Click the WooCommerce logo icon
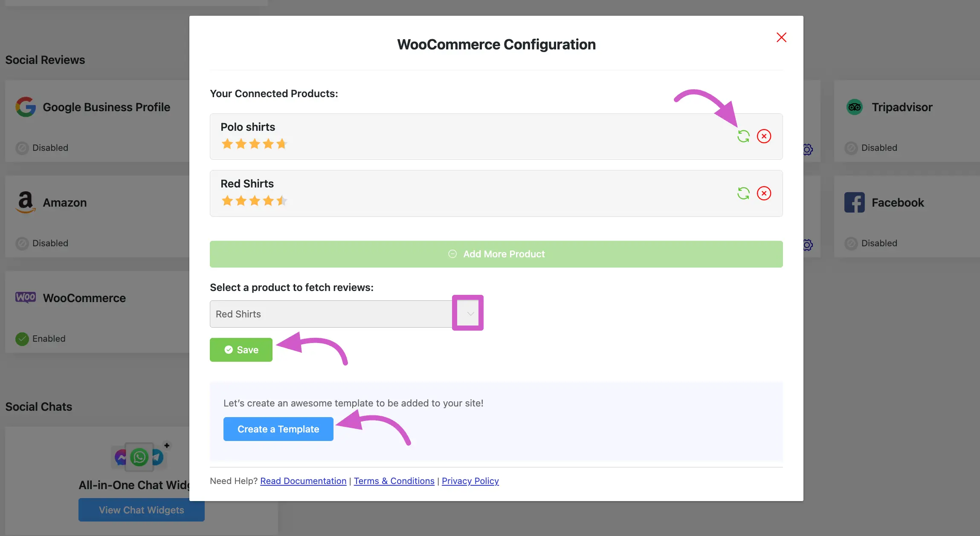The height and width of the screenshot is (536, 980). click(26, 297)
